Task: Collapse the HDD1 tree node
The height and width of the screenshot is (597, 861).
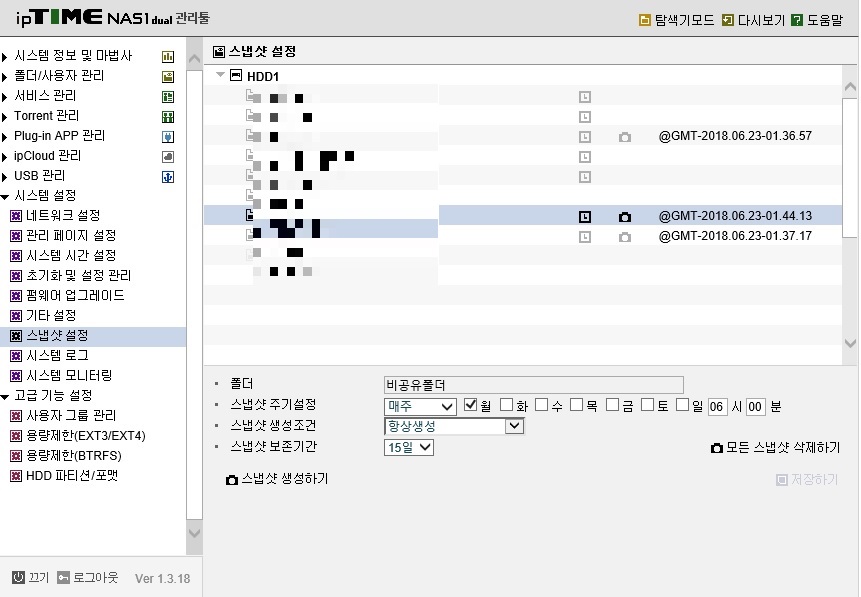Action: point(220,75)
